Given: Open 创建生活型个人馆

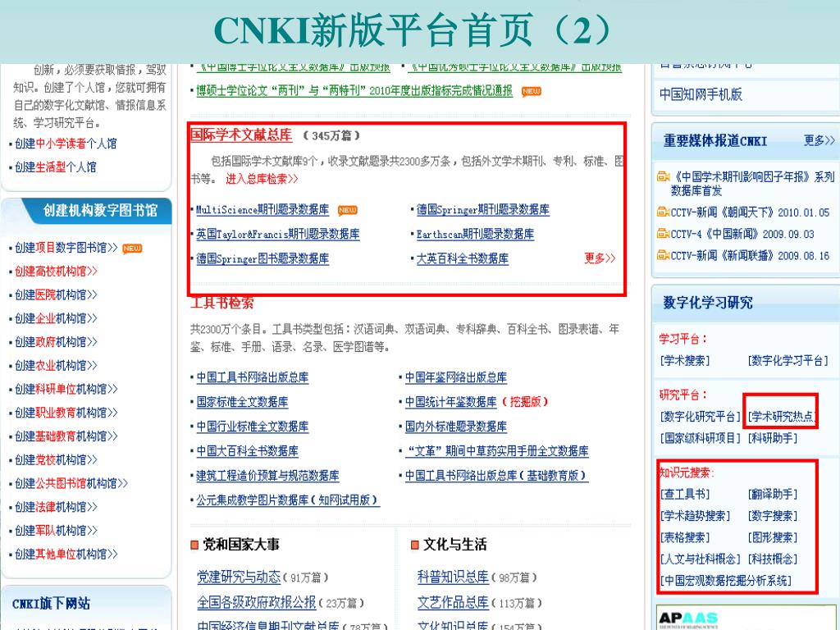Looking at the screenshot, I should click(x=55, y=167).
